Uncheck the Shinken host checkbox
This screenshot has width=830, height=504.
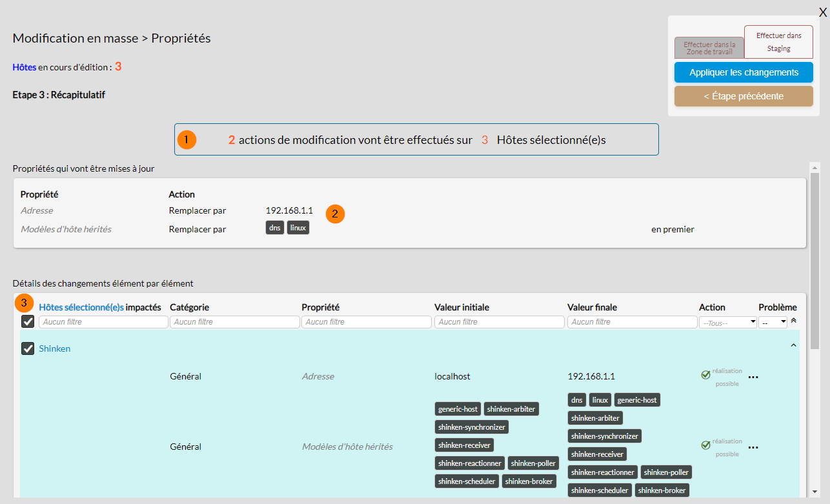click(x=28, y=348)
